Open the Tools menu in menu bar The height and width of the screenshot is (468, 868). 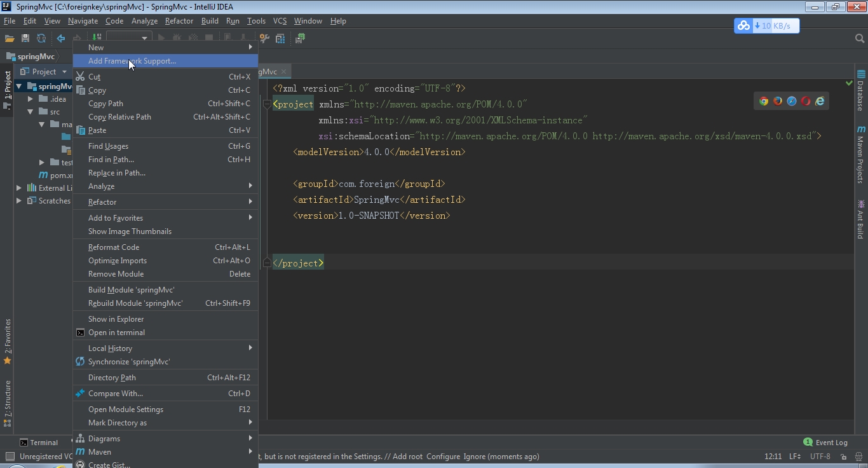[x=256, y=21]
